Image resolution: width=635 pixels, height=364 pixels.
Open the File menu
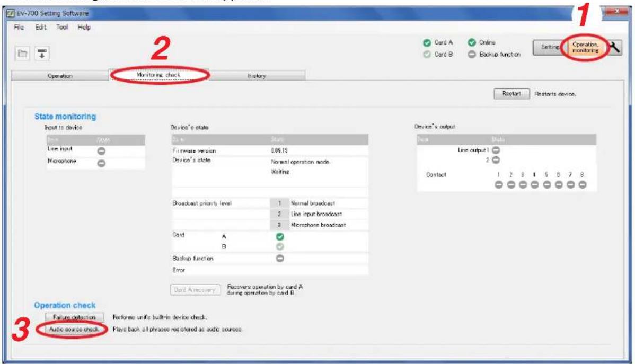click(19, 27)
